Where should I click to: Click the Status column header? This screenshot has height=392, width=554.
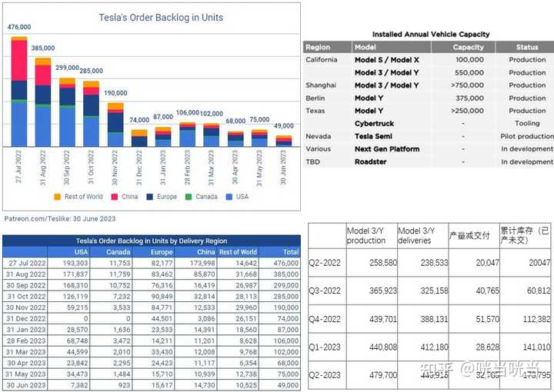527,48
